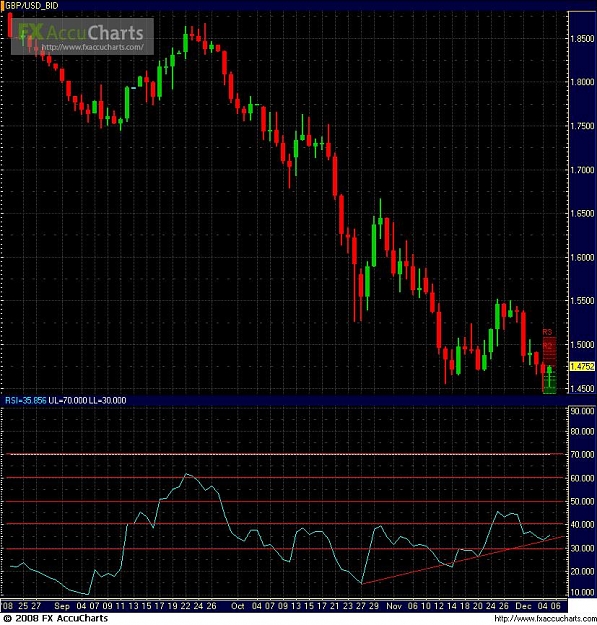The height and width of the screenshot is (625, 597).
Task: Select the white dotted 70 upper limit line
Action: (x=280, y=454)
